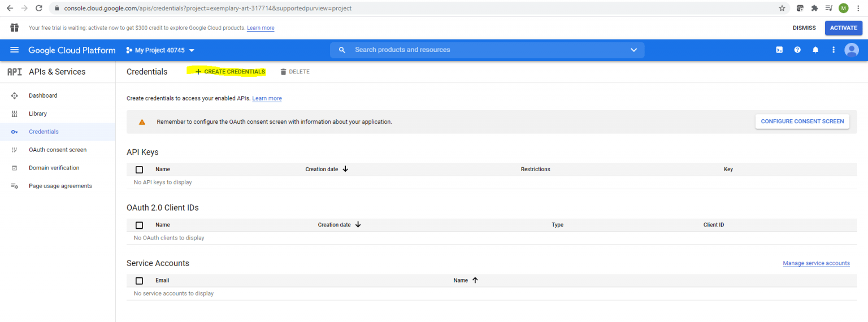
Task: Open the Create Credentials dropdown
Action: (x=230, y=72)
